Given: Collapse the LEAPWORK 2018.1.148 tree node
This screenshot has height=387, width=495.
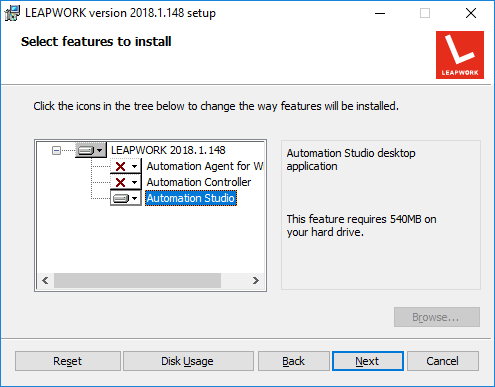Looking at the screenshot, I should (x=56, y=151).
